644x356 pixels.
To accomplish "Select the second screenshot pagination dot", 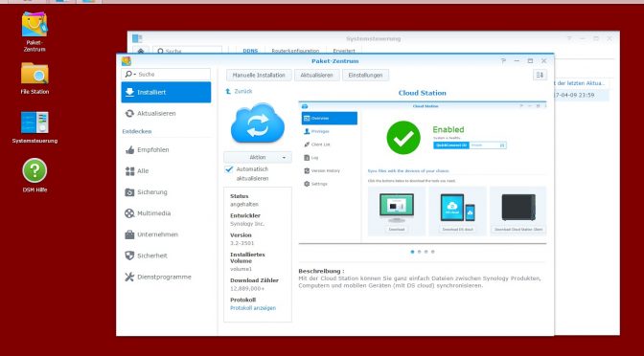I will tap(419, 252).
